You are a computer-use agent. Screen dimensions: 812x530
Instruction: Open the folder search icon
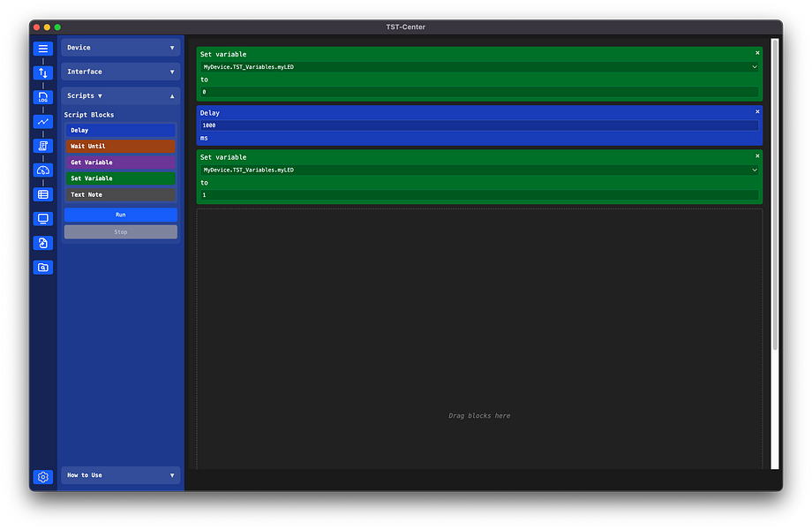click(x=43, y=268)
